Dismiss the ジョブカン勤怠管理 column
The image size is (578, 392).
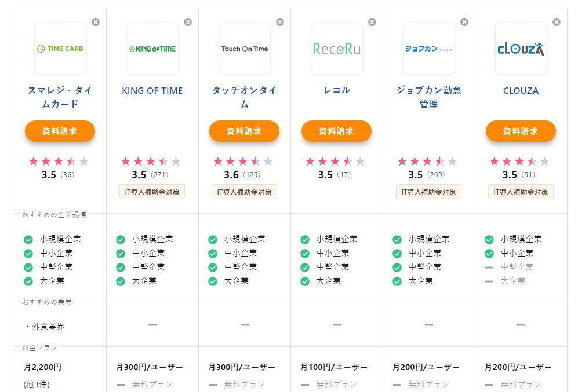pyautogui.click(x=464, y=22)
